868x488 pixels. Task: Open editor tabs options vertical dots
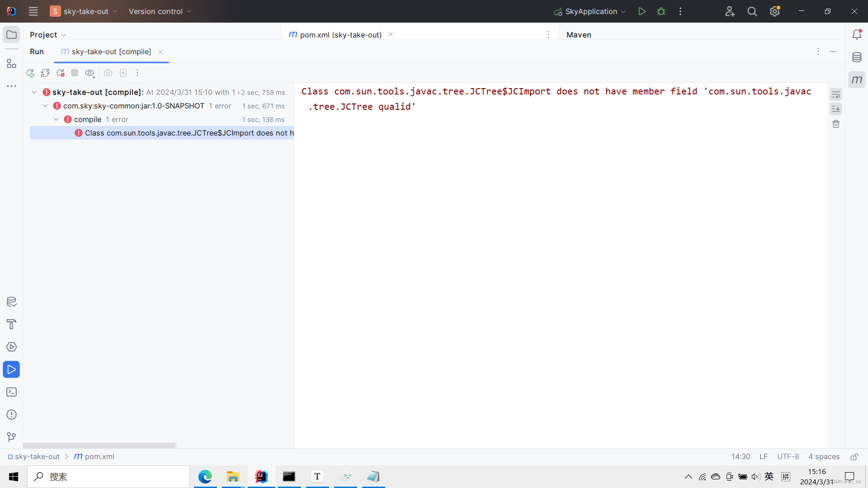point(548,34)
